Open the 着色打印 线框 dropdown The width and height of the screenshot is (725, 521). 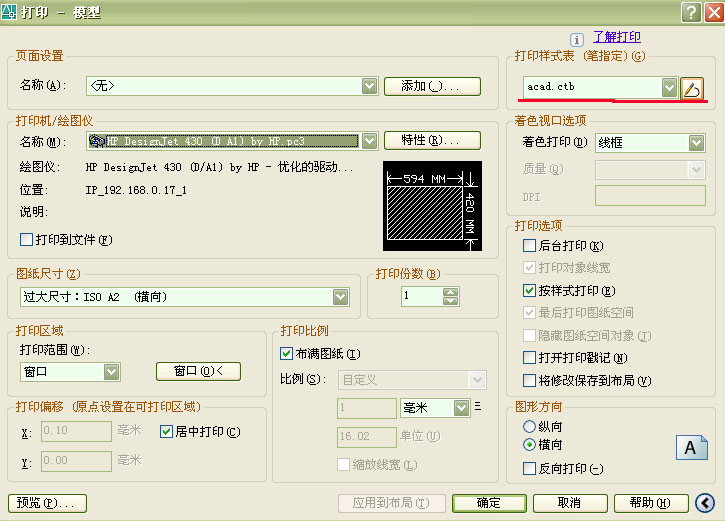pos(696,143)
